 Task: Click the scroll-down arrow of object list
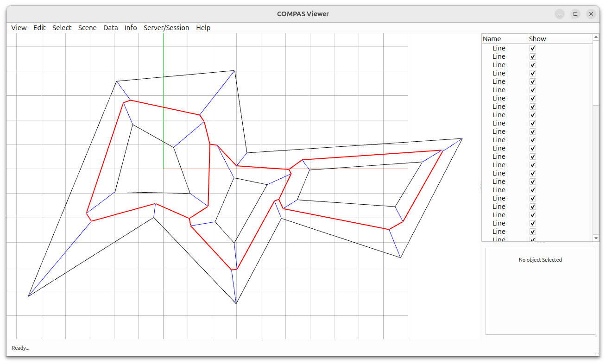596,238
